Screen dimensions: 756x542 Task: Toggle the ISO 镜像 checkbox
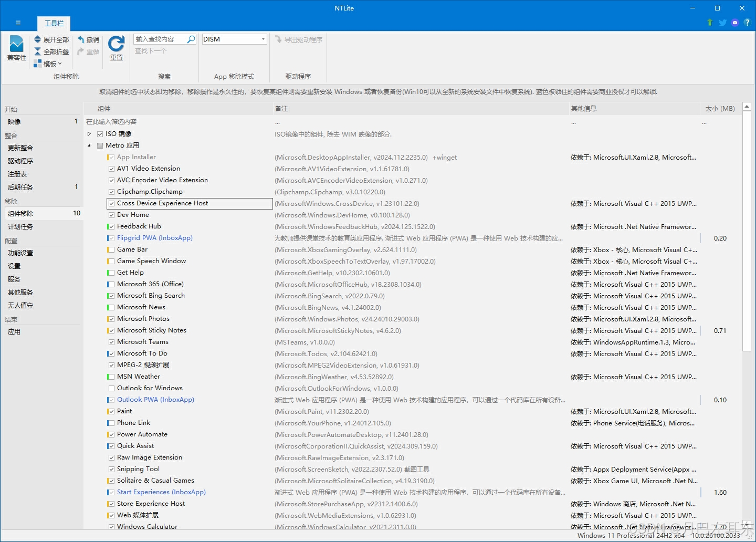coord(100,134)
